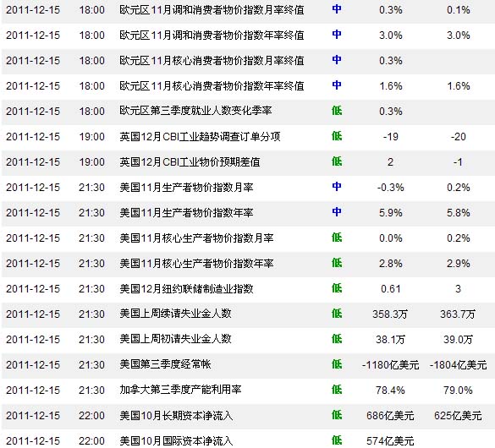The width and height of the screenshot is (495, 448).
Task: Select 加拿大第三季度产能利用率 text
Action: 180,390
